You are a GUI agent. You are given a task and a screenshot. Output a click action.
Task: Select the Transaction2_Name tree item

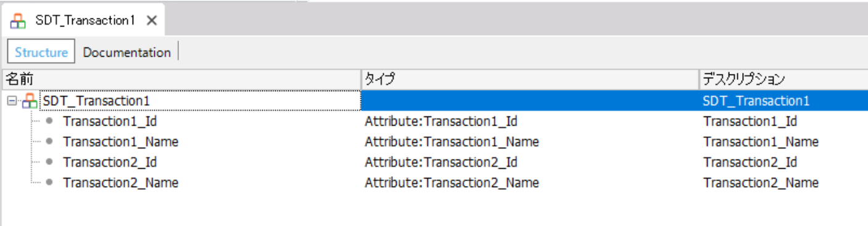(121, 183)
